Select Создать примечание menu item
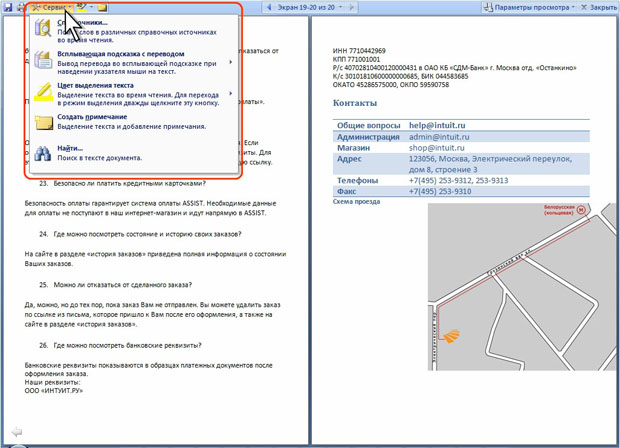 (132, 122)
